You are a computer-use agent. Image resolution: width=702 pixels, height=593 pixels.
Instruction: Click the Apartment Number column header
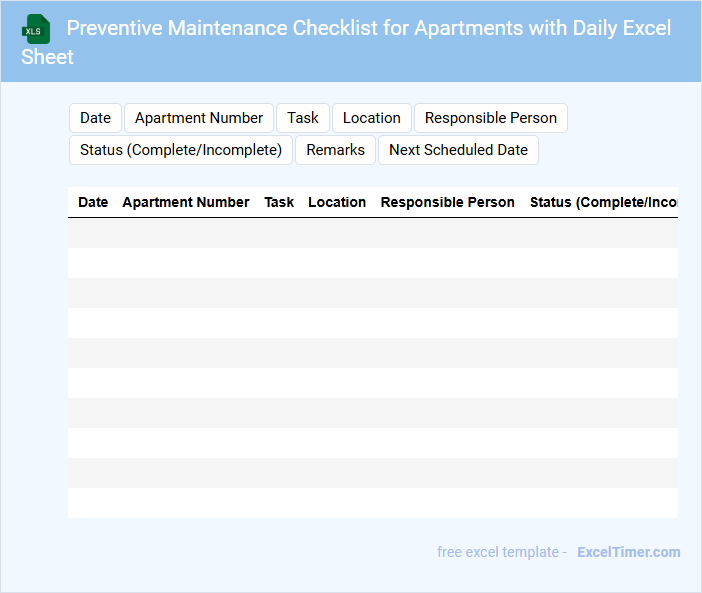point(186,202)
